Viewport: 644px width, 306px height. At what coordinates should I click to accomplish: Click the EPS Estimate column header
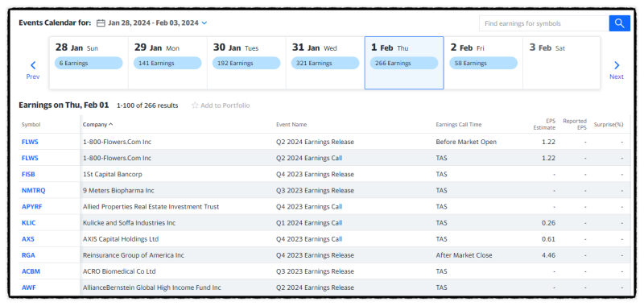[x=545, y=125]
